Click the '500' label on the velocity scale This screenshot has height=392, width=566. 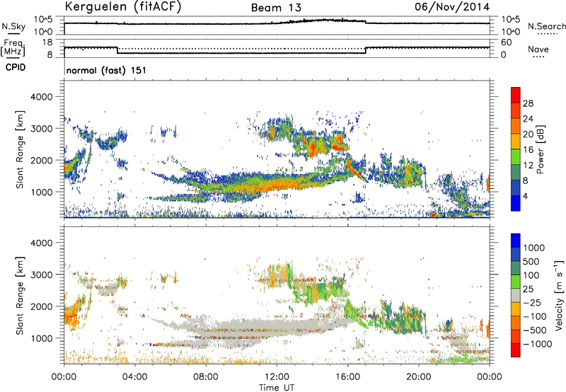click(x=533, y=261)
